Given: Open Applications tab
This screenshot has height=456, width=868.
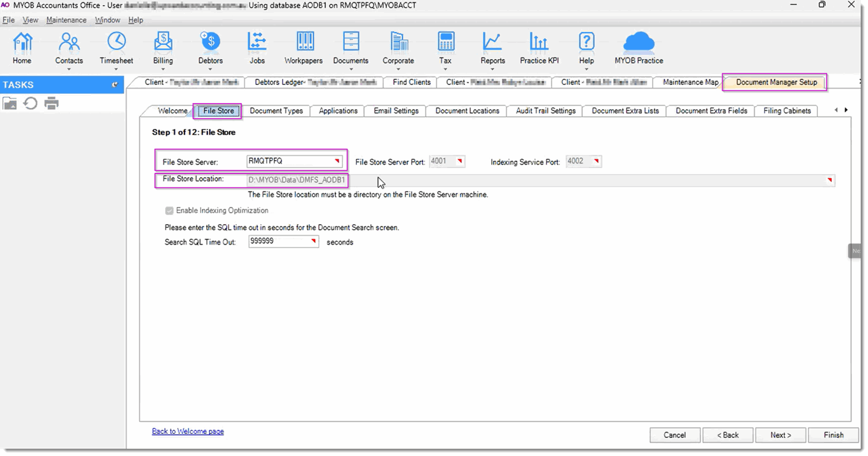Looking at the screenshot, I should pos(338,111).
